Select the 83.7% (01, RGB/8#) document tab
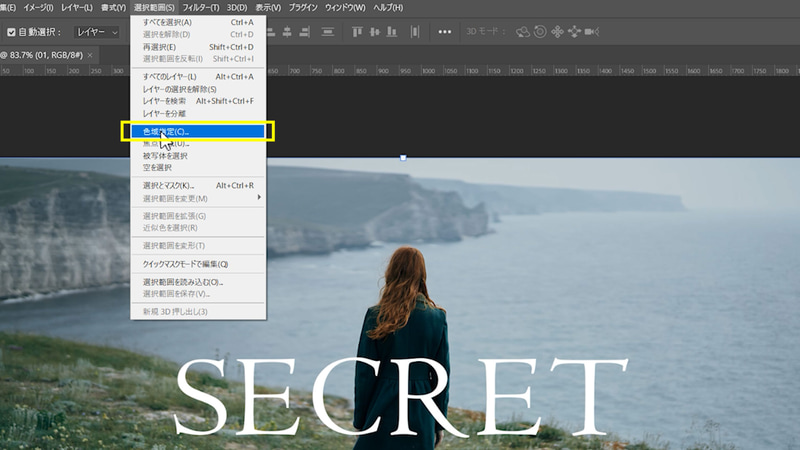The width and height of the screenshot is (800, 450). tap(42, 55)
